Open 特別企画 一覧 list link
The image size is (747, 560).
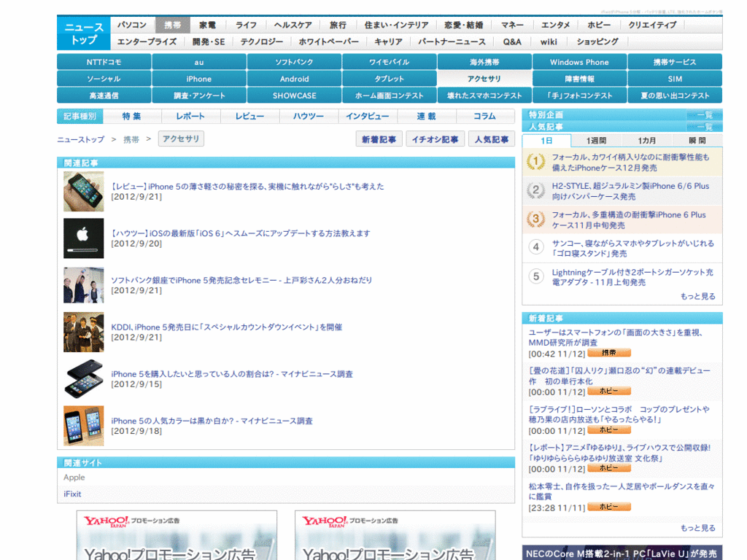click(x=705, y=114)
